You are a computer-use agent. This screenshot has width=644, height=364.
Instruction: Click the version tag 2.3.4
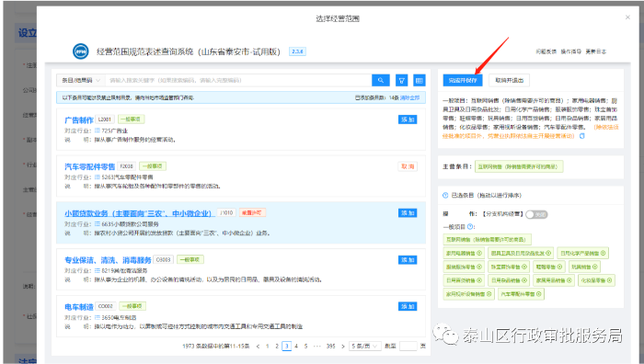pos(297,51)
